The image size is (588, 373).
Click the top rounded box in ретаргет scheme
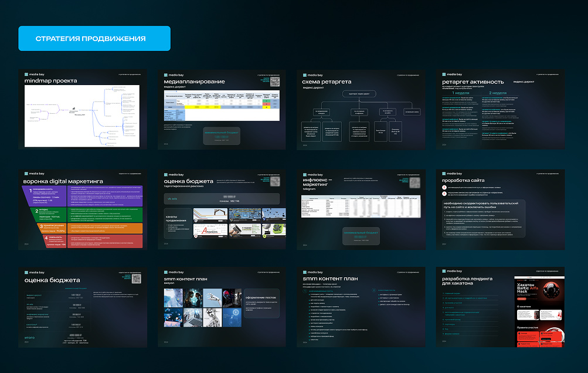coord(359,94)
